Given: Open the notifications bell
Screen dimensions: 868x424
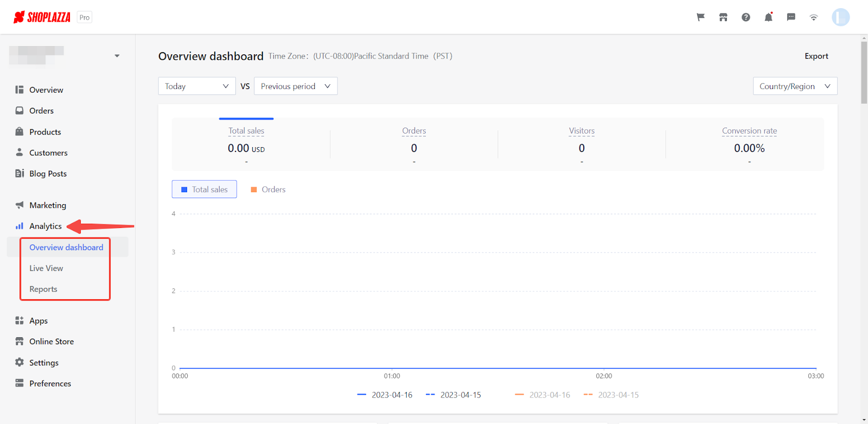Looking at the screenshot, I should click(x=768, y=17).
